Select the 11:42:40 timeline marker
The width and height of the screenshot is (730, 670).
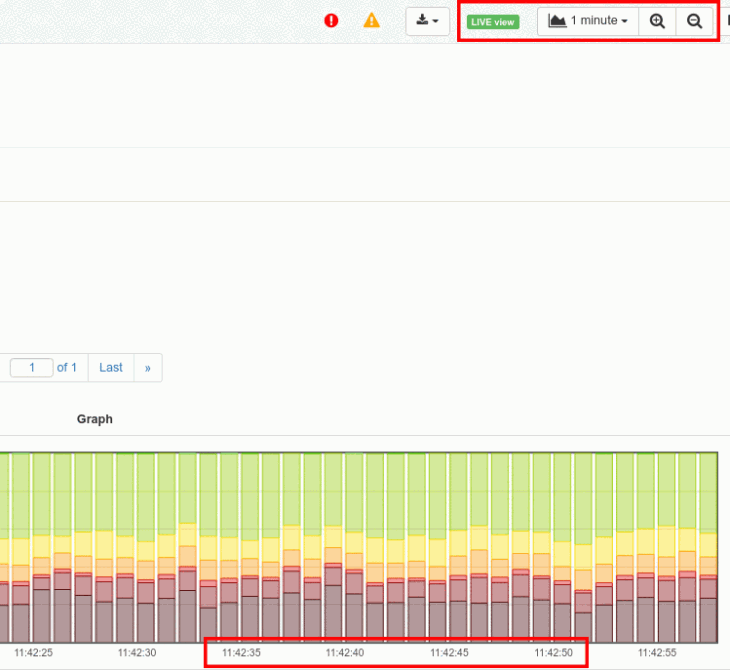coord(345,652)
